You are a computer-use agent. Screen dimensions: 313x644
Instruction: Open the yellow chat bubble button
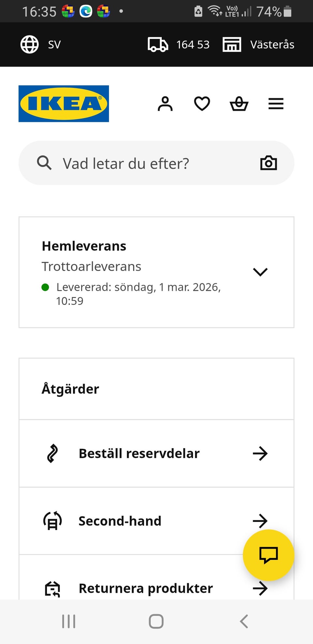click(269, 555)
